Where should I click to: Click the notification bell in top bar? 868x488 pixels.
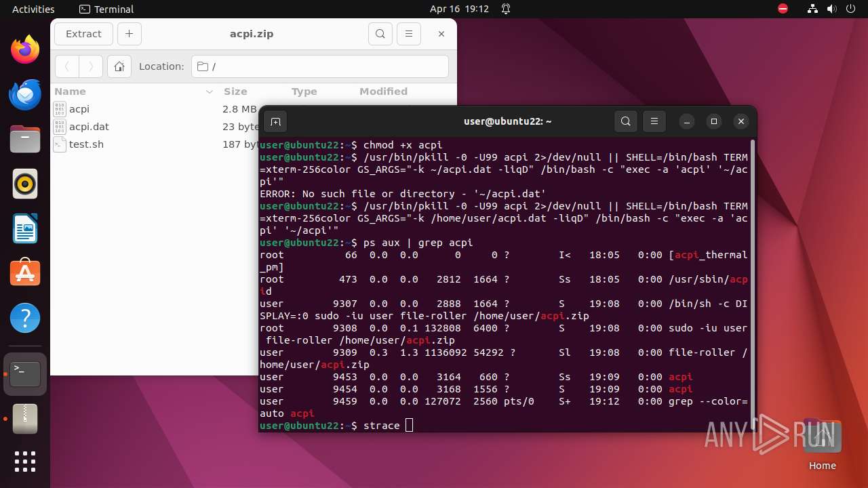[x=506, y=9]
